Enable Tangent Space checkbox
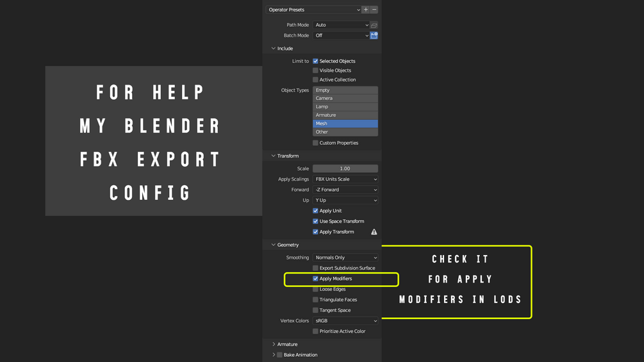 click(x=315, y=311)
